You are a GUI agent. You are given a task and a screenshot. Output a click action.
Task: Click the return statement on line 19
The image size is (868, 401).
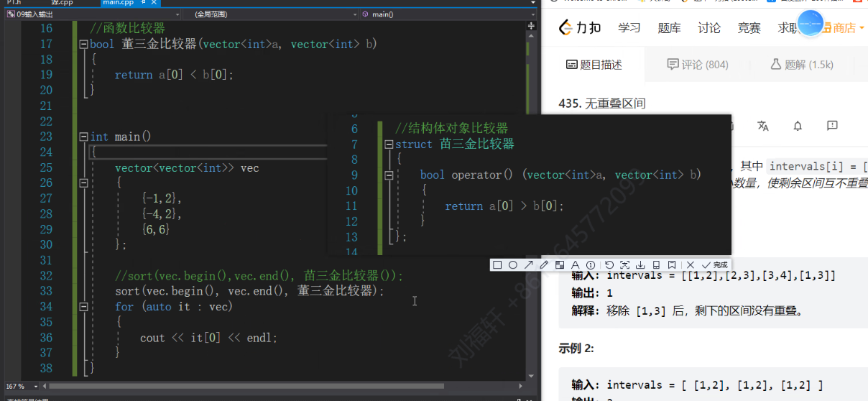[175, 75]
